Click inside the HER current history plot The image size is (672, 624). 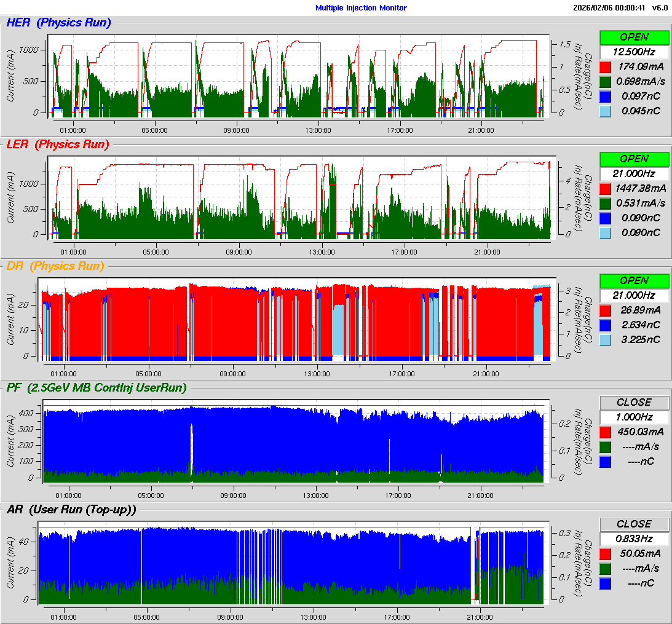[298, 76]
